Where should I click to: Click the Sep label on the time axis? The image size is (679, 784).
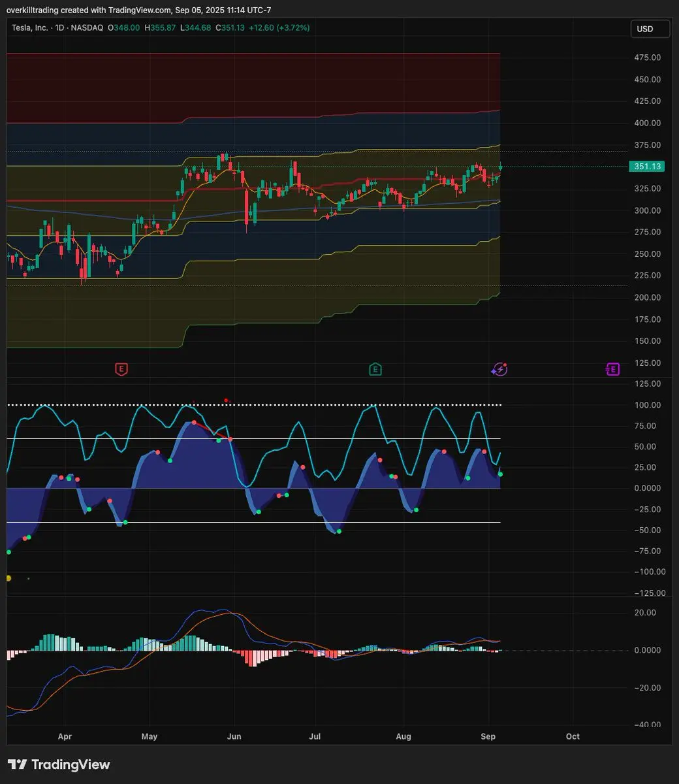[x=488, y=736]
